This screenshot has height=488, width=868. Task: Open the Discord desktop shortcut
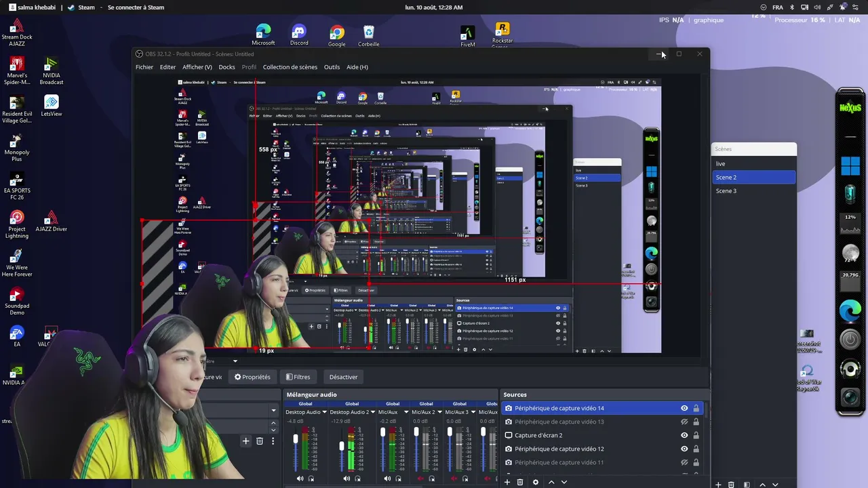(299, 35)
